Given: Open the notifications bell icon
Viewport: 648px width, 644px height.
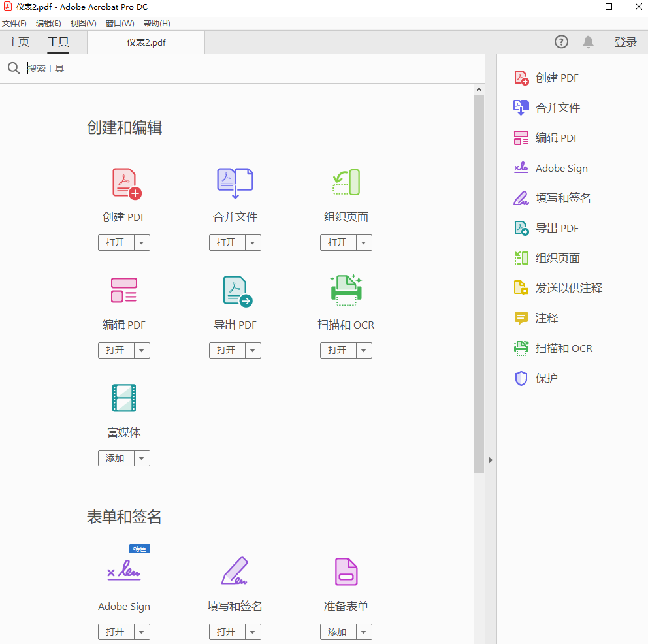Looking at the screenshot, I should (588, 42).
